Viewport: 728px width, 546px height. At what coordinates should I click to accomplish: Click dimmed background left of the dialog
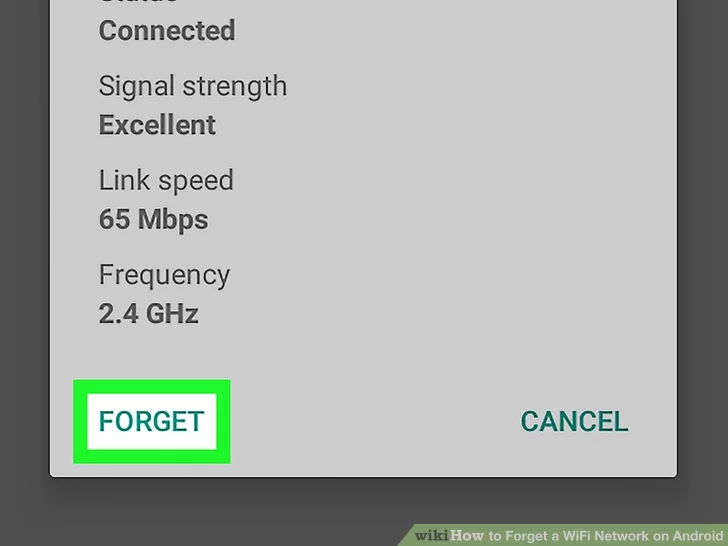[x=25, y=232]
